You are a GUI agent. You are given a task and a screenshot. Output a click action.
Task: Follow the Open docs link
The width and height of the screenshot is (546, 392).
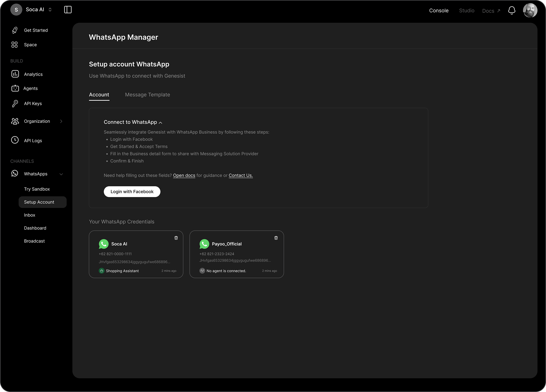click(184, 175)
